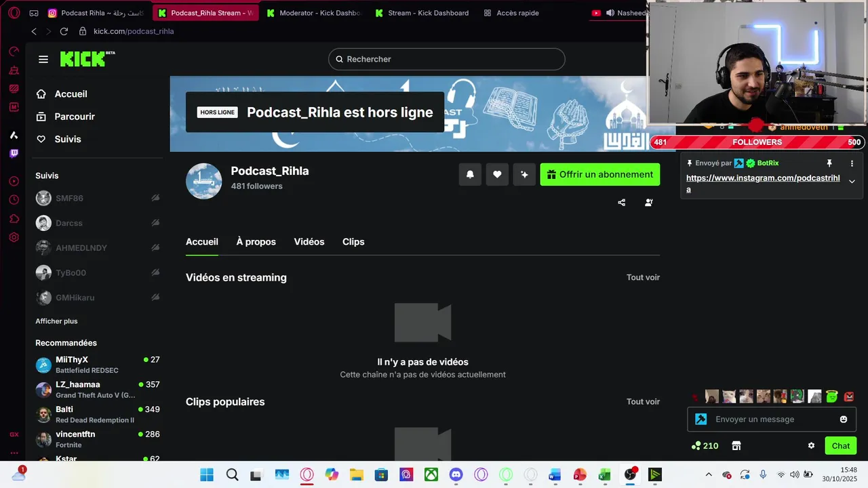868x488 pixels.
Task: Click the pin icon in the pinned message
Action: 829,163
